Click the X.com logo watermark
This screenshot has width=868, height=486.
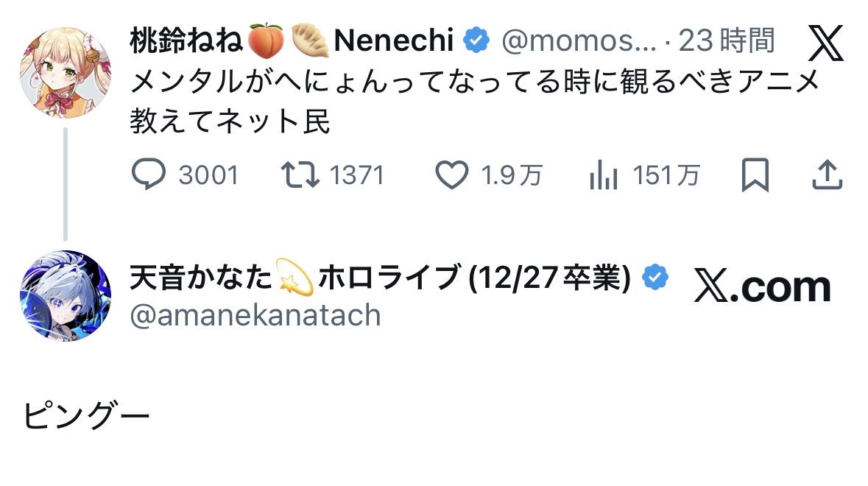762,286
